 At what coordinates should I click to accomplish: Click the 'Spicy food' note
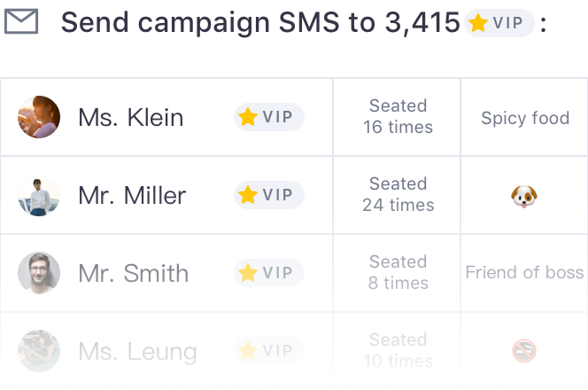[524, 118]
